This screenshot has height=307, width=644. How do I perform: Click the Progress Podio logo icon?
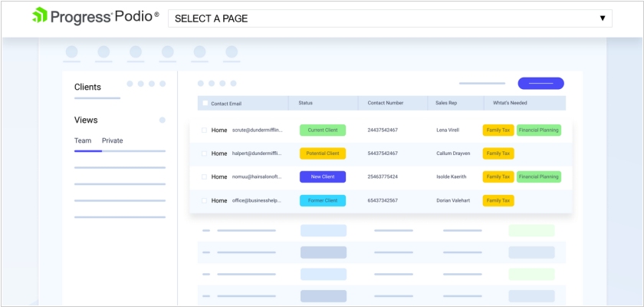[x=40, y=16]
